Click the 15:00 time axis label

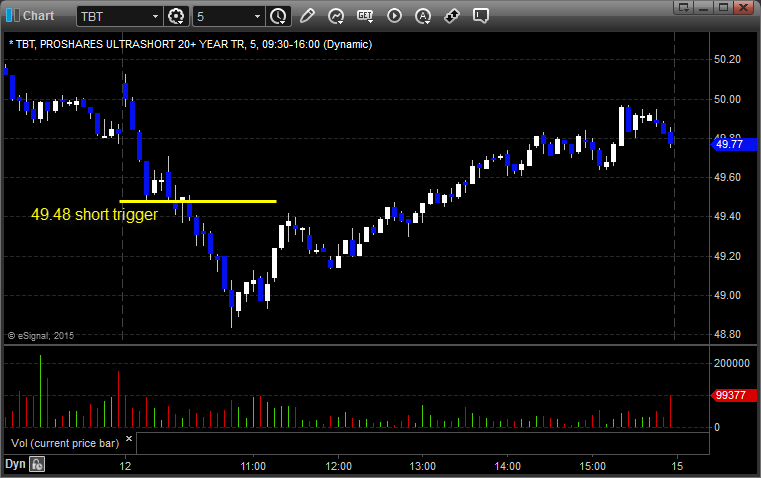[592, 466]
